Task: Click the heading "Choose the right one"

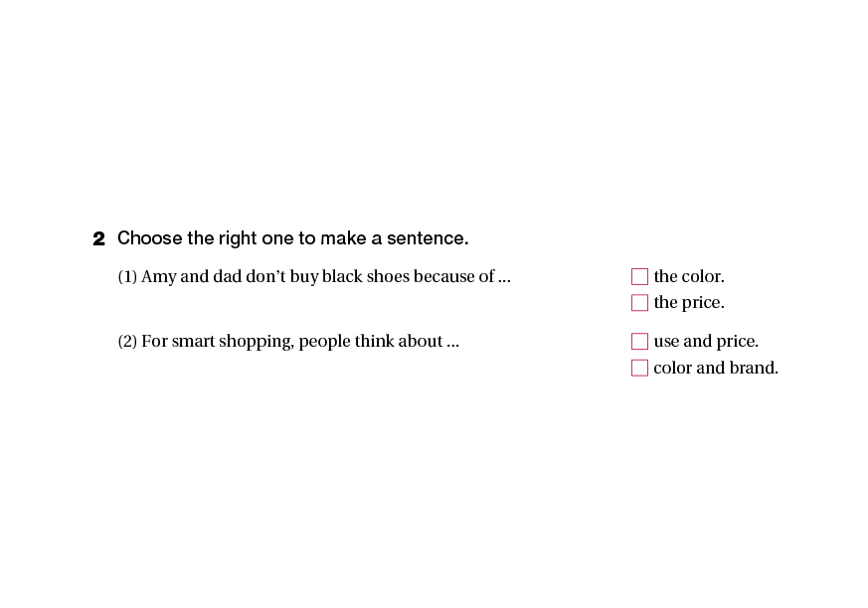Action: coord(292,238)
